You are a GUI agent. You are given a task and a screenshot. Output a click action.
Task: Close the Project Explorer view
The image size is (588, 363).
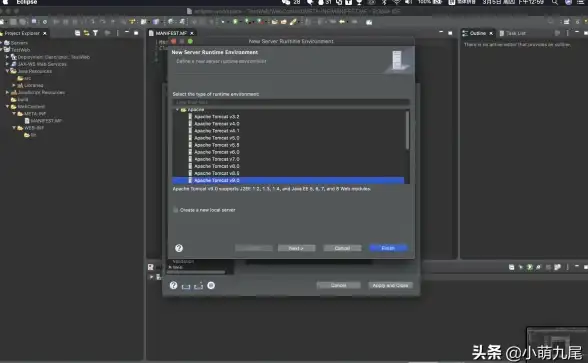[x=45, y=33]
